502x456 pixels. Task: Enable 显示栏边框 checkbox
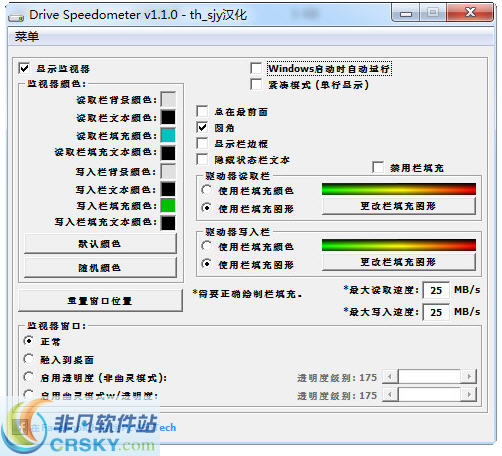click(202, 143)
